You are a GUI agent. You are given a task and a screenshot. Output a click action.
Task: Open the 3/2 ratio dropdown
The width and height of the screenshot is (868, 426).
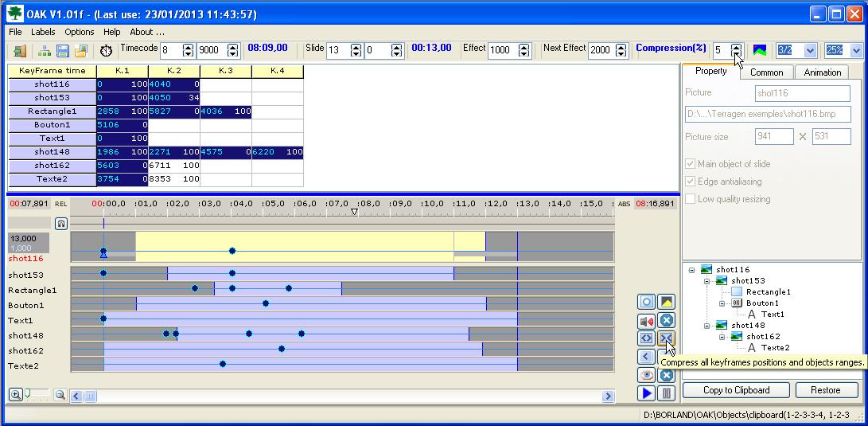pos(810,50)
